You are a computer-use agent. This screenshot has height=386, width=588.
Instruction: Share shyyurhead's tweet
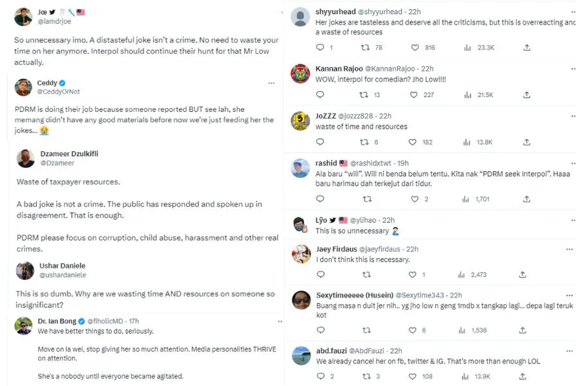(527, 48)
